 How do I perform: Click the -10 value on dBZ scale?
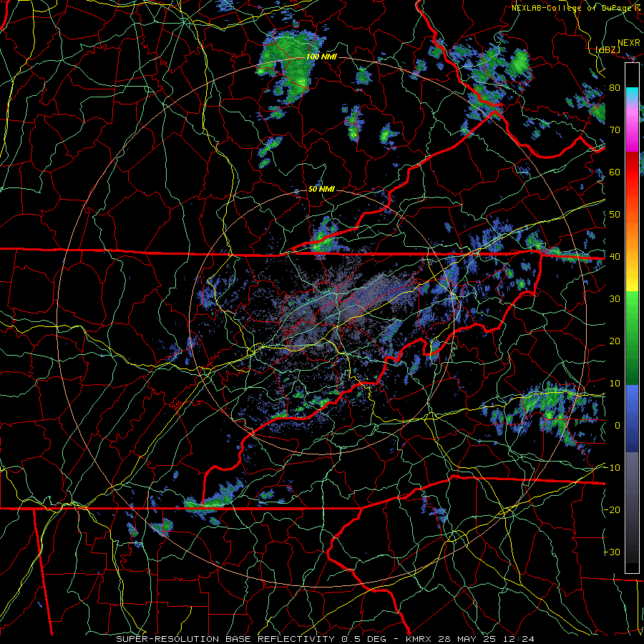pyautogui.click(x=613, y=467)
